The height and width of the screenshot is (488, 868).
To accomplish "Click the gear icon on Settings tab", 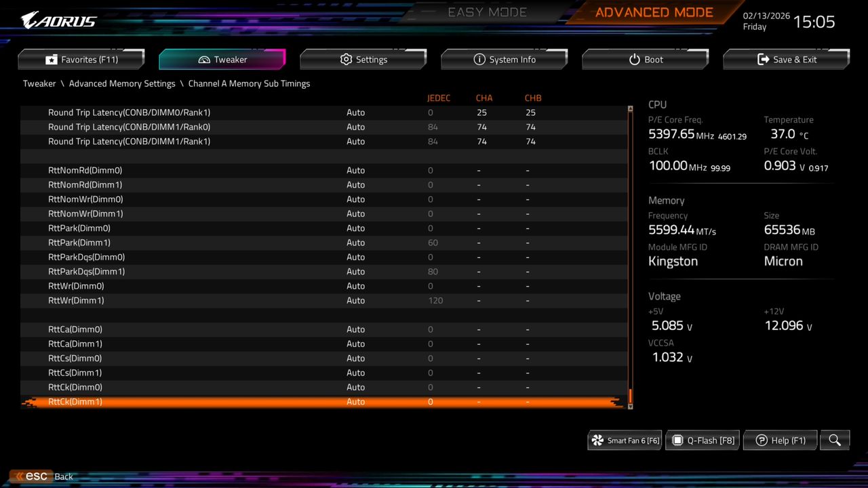I will tap(346, 60).
